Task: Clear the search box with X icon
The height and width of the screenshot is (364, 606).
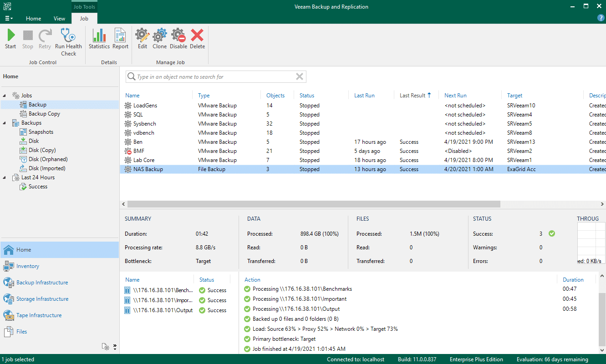Action: [300, 77]
